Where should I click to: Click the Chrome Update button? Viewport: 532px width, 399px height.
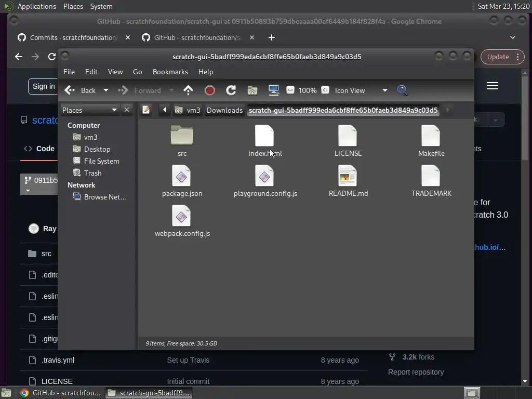[502, 57]
